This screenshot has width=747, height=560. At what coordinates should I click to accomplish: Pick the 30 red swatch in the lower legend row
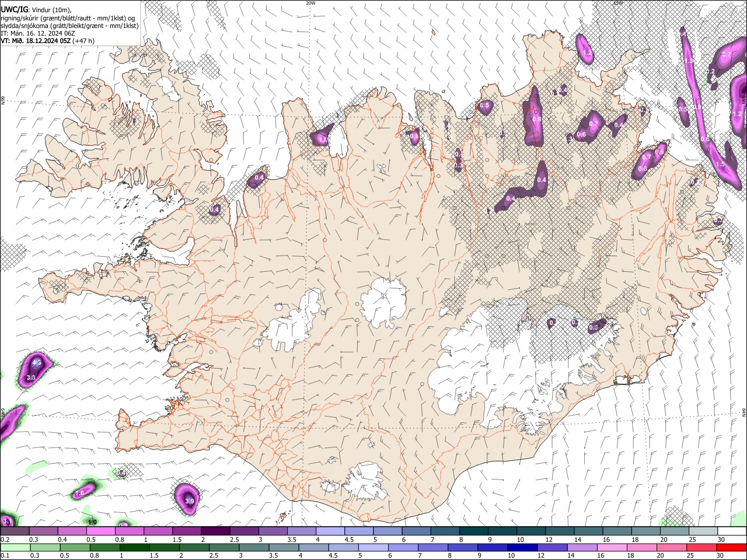(731, 547)
